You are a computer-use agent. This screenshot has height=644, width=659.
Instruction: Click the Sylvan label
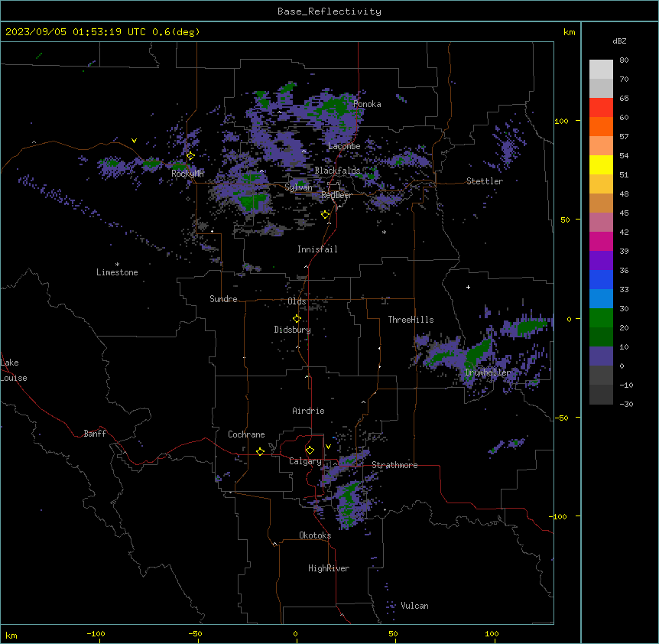[x=298, y=187]
